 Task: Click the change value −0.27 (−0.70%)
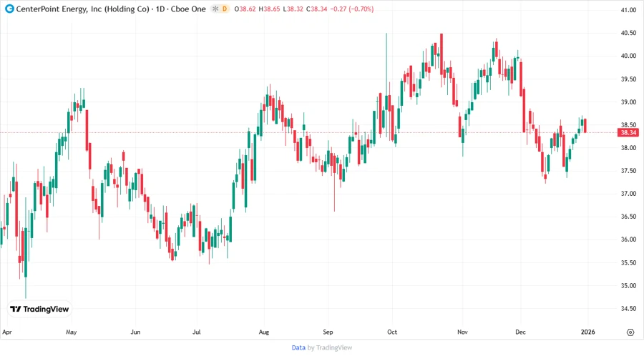coord(352,9)
